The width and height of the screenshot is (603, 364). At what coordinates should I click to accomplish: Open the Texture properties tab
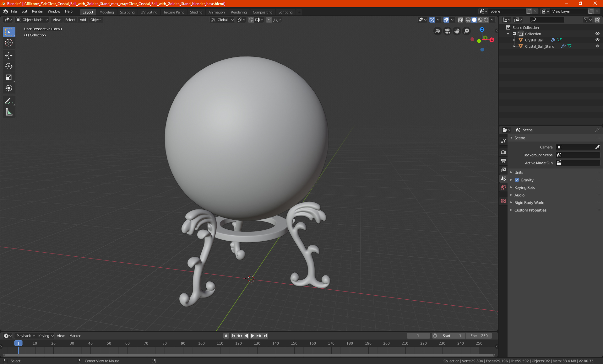[503, 201]
